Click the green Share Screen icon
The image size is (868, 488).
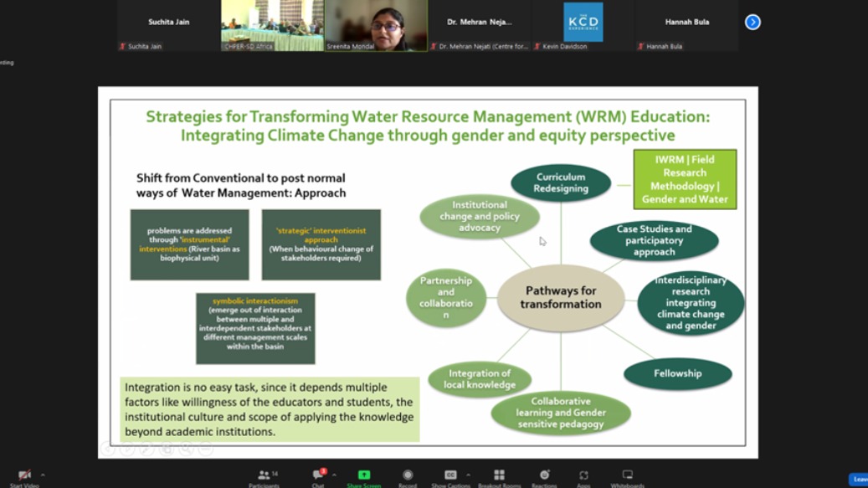pyautogui.click(x=363, y=475)
